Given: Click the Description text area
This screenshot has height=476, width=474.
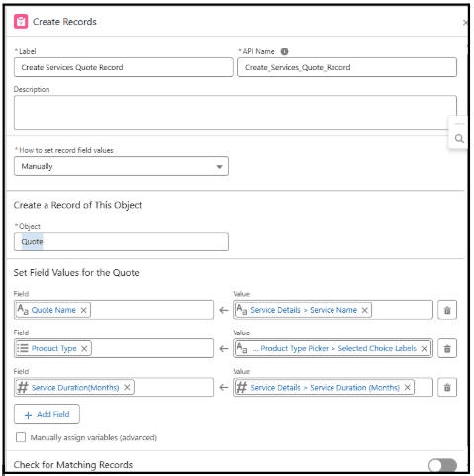Looking at the screenshot, I should [236, 113].
